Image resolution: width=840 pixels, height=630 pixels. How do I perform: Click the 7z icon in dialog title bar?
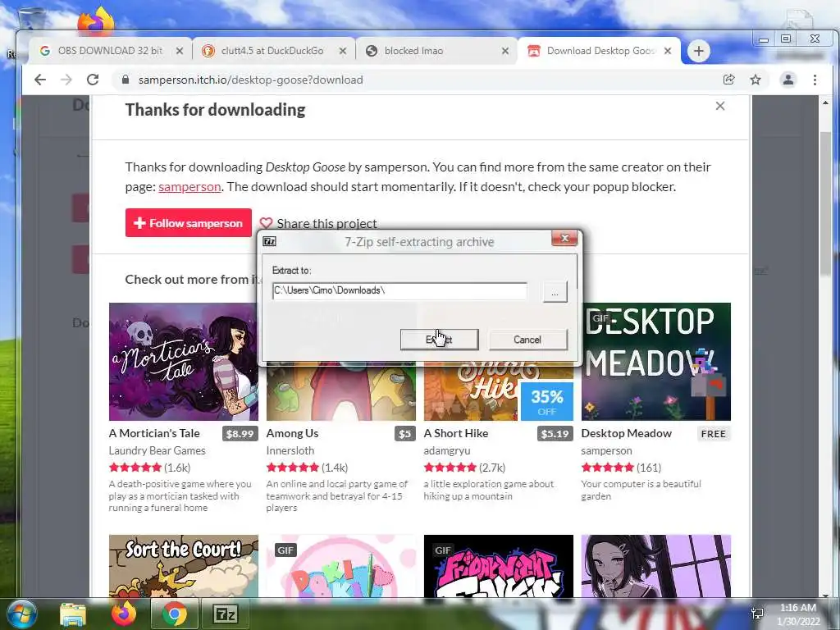[269, 242]
